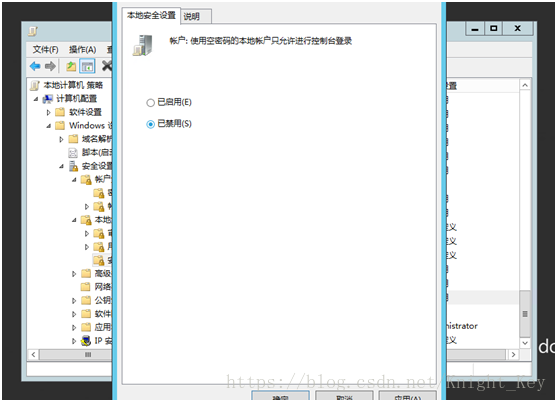Click the computer configuration icon
Image resolution: width=557 pixels, height=402 pixels.
(x=48, y=99)
